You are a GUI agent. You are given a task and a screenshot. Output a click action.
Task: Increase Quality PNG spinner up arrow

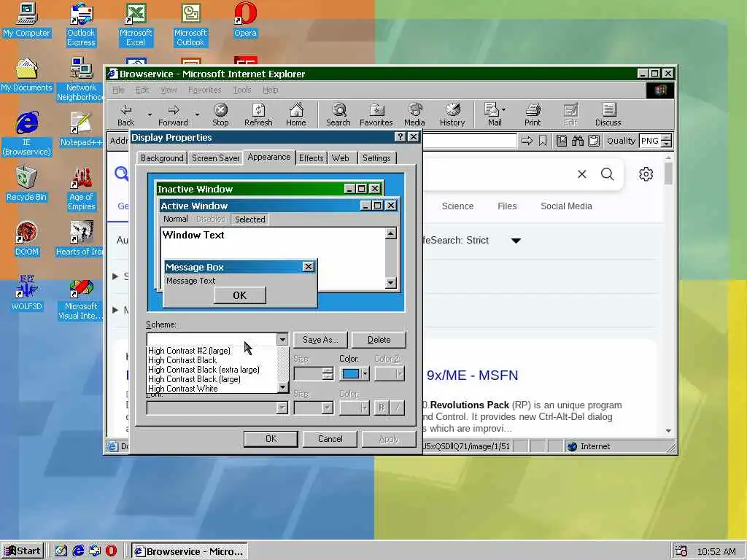click(x=667, y=138)
